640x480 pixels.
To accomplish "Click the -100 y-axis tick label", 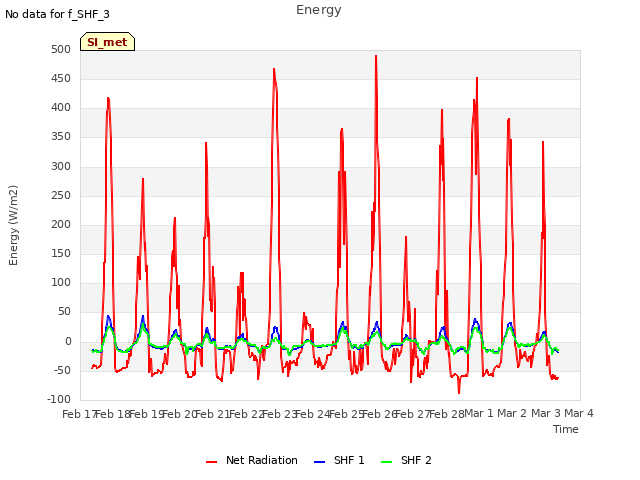I will (x=59, y=399).
